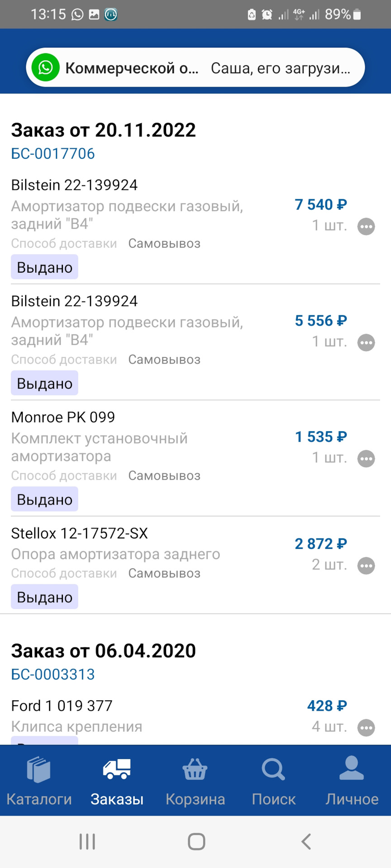Show options menu for Stellox 12-17572-SX
Screen dimensions: 391x868
pyautogui.click(x=366, y=566)
